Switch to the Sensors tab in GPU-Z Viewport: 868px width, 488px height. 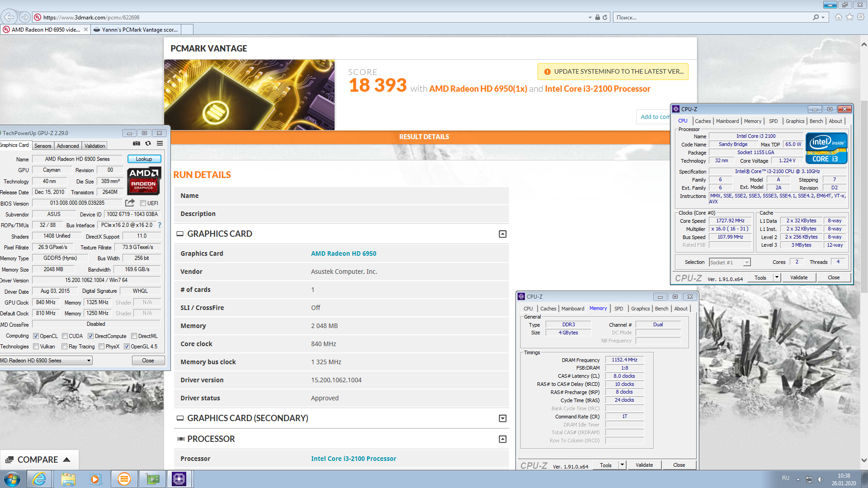click(x=43, y=146)
